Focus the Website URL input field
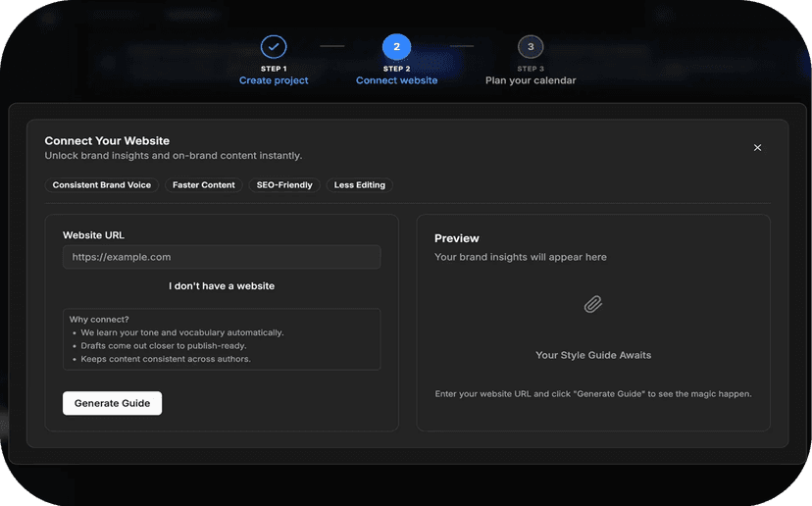The height and width of the screenshot is (506, 812). (x=222, y=257)
